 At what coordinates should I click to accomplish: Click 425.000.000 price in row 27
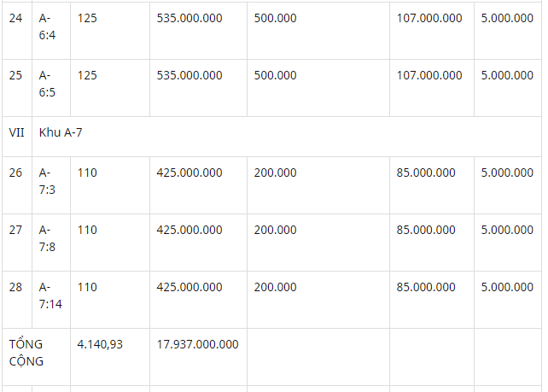[189, 230]
